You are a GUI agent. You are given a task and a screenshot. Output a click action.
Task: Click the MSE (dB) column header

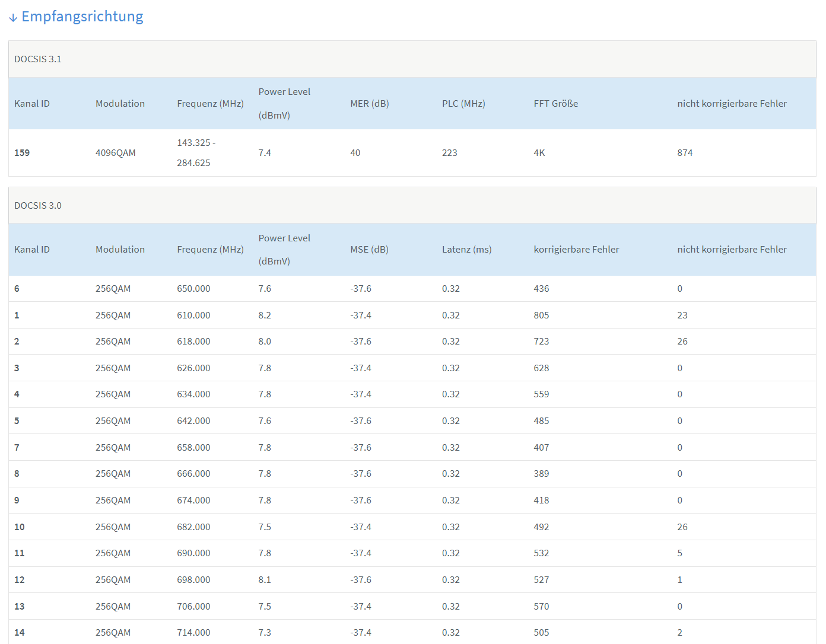pos(370,250)
